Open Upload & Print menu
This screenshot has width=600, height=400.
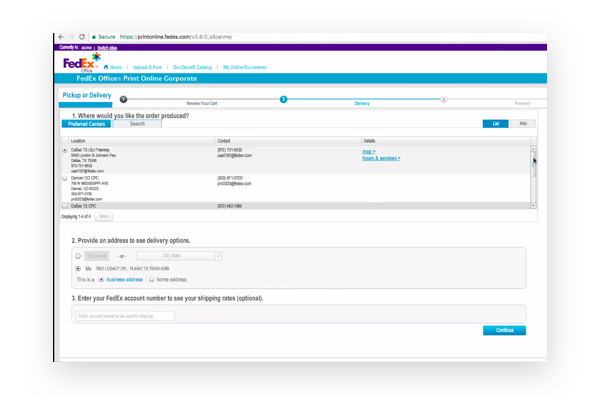point(147,67)
